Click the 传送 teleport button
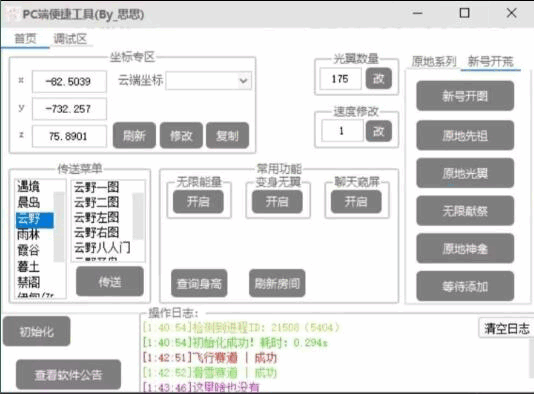The height and width of the screenshot is (394, 534). click(x=110, y=282)
